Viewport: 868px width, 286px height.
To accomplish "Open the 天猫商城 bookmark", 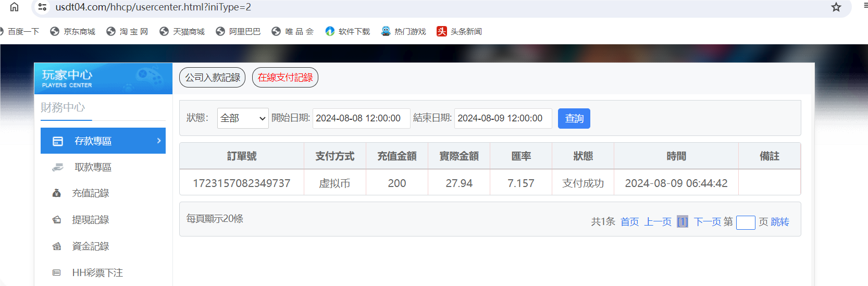I will tap(182, 31).
